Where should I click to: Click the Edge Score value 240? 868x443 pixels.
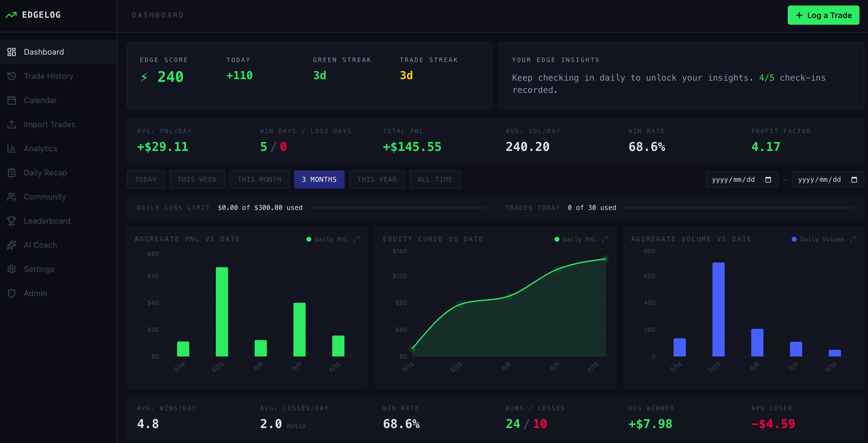coord(171,77)
